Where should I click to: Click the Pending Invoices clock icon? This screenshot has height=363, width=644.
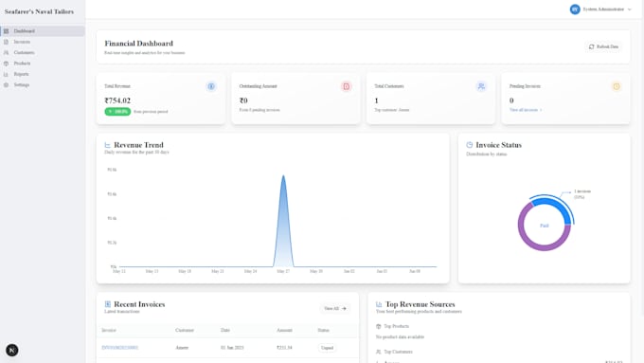point(617,86)
